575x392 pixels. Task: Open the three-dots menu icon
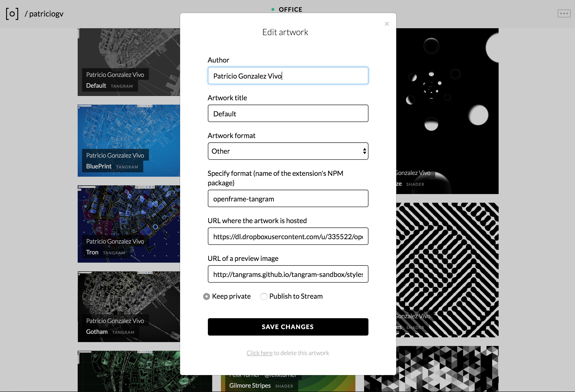tap(564, 14)
